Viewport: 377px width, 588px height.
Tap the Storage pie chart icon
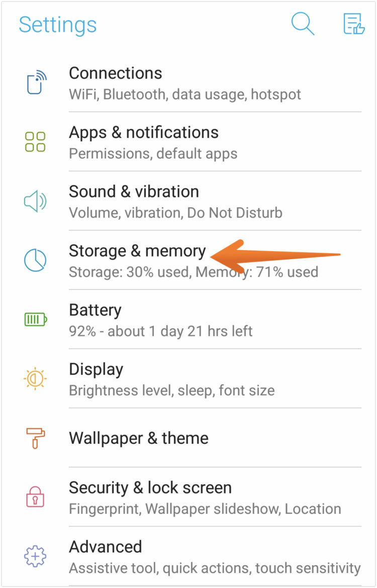tap(35, 261)
